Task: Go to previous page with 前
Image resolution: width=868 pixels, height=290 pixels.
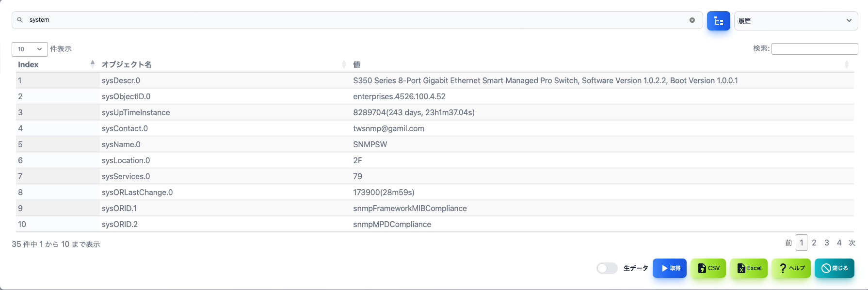Action: (x=788, y=243)
